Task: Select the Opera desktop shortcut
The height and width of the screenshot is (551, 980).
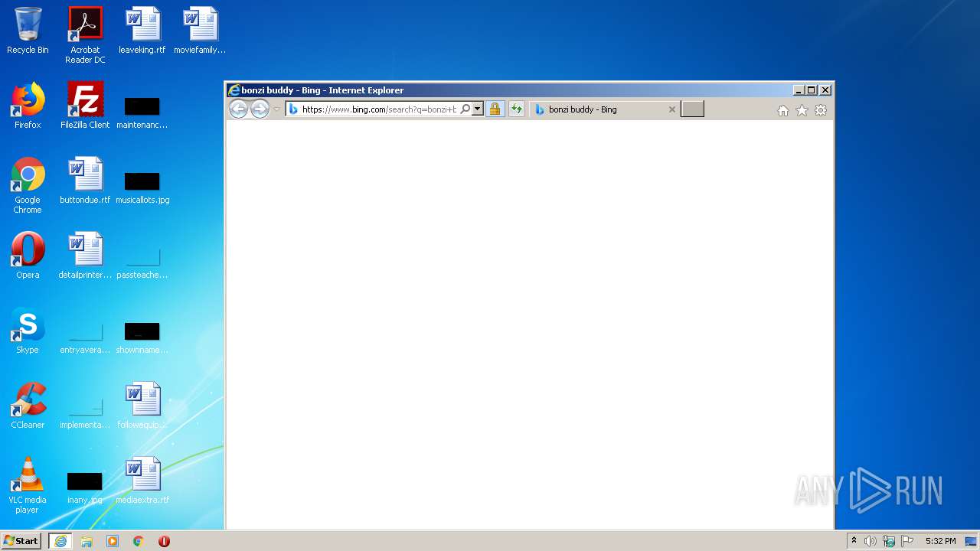Action: point(28,256)
